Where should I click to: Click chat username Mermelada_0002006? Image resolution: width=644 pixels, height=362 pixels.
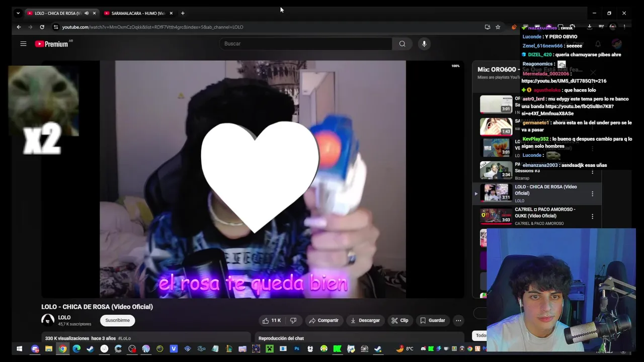coord(546,74)
